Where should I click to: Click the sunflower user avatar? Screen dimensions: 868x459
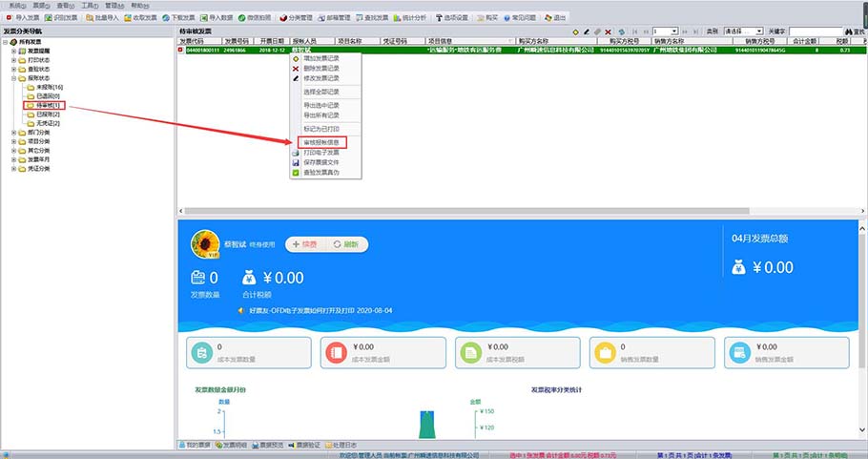pyautogui.click(x=205, y=244)
